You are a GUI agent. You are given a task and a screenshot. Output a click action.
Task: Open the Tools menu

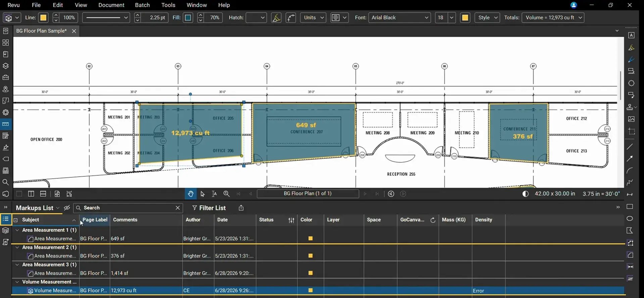168,5
